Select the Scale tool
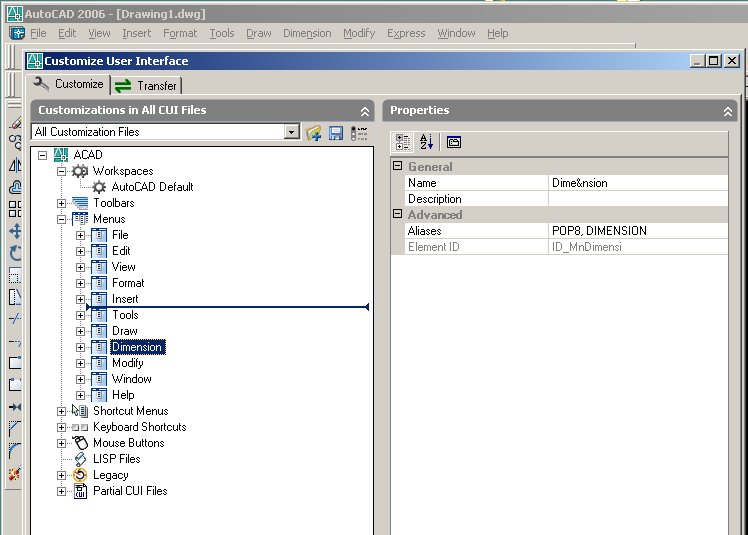The height and width of the screenshot is (535, 748). coord(15,275)
